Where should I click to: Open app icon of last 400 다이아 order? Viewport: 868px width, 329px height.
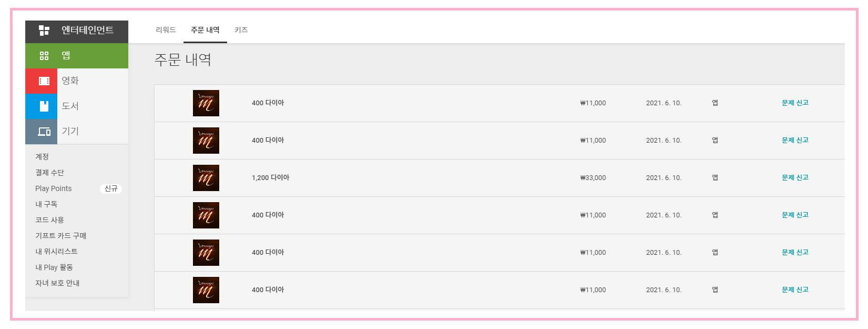tap(206, 290)
